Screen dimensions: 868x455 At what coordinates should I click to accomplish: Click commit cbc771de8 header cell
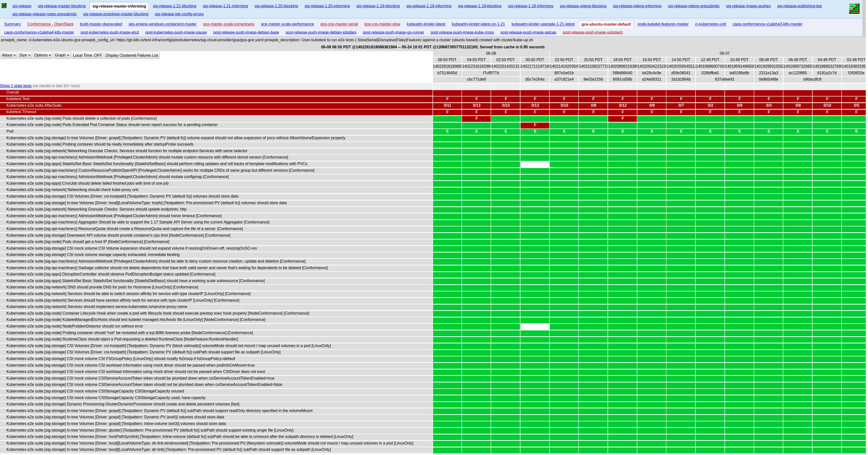coord(476,79)
